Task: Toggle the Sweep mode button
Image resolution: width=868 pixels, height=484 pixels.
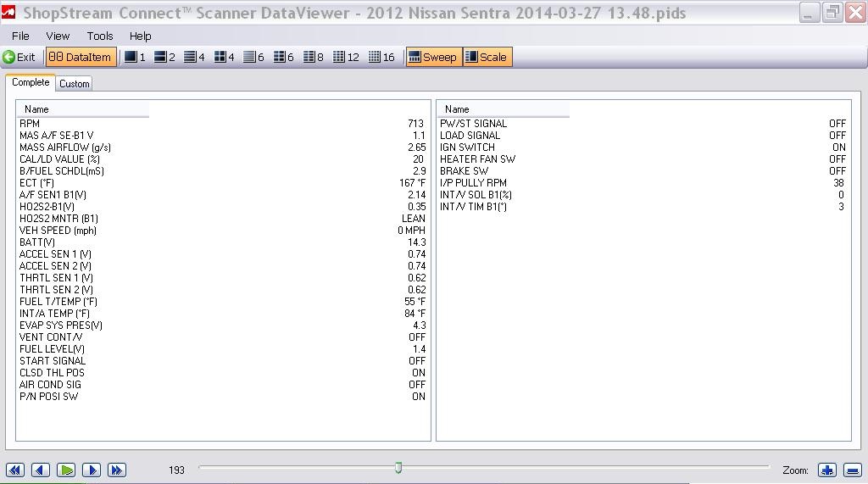Action: [433, 57]
